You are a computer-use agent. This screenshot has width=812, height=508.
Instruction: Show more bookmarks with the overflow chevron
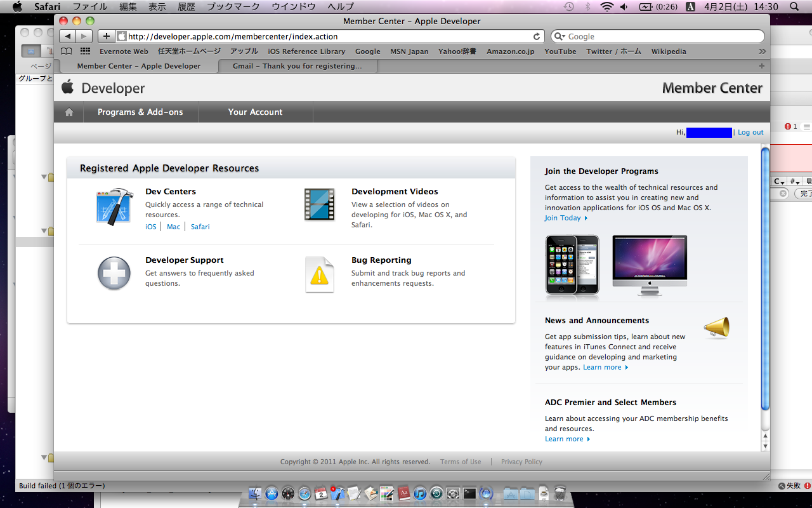click(x=762, y=51)
